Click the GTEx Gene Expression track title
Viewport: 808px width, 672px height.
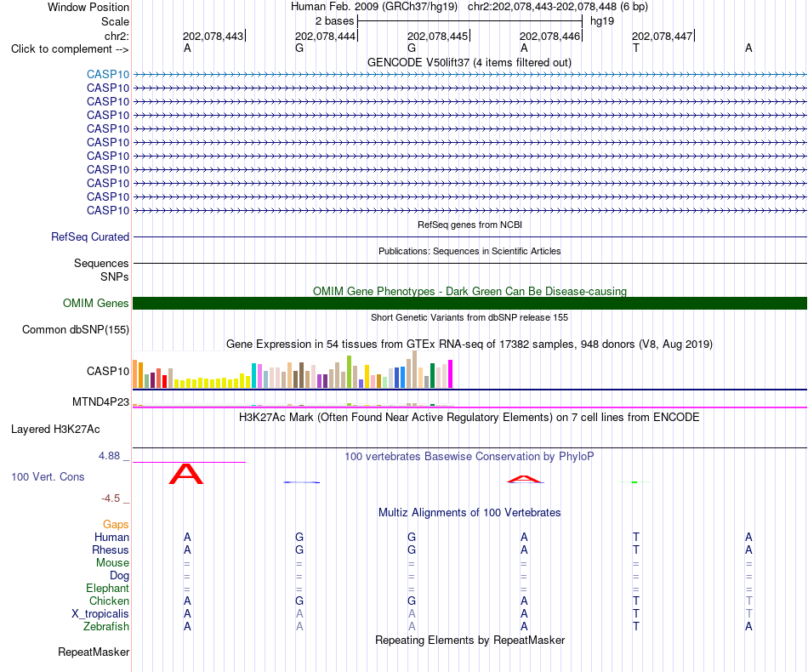[x=469, y=344]
